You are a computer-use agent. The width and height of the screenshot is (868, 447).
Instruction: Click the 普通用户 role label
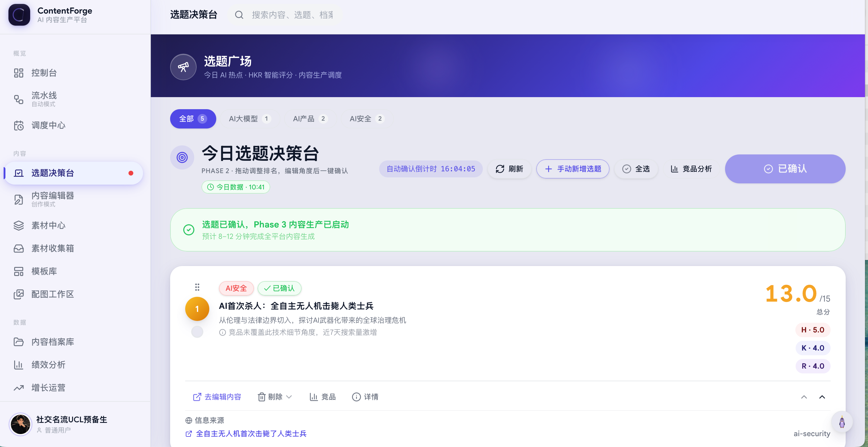tap(58, 430)
